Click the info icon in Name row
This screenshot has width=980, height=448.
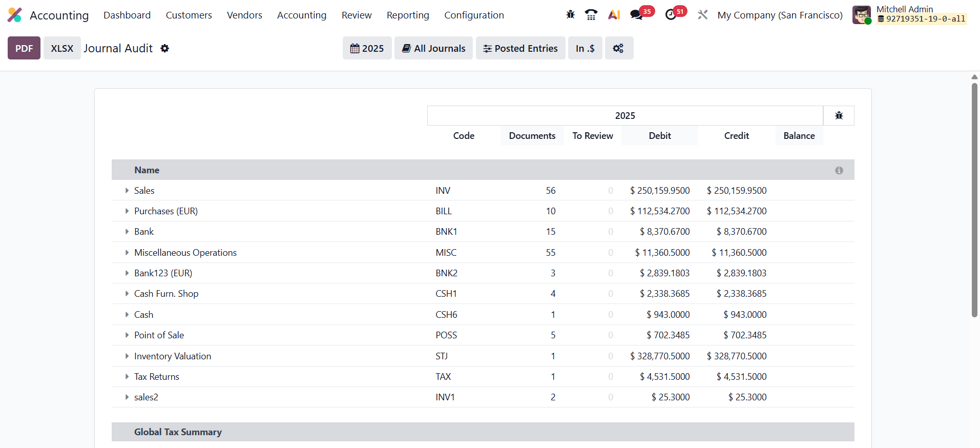click(839, 170)
